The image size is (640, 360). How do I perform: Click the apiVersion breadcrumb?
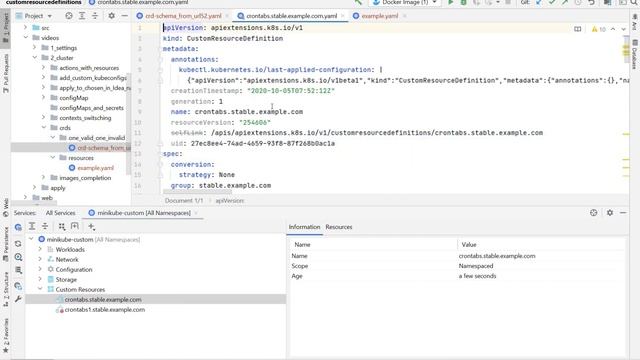(230, 200)
